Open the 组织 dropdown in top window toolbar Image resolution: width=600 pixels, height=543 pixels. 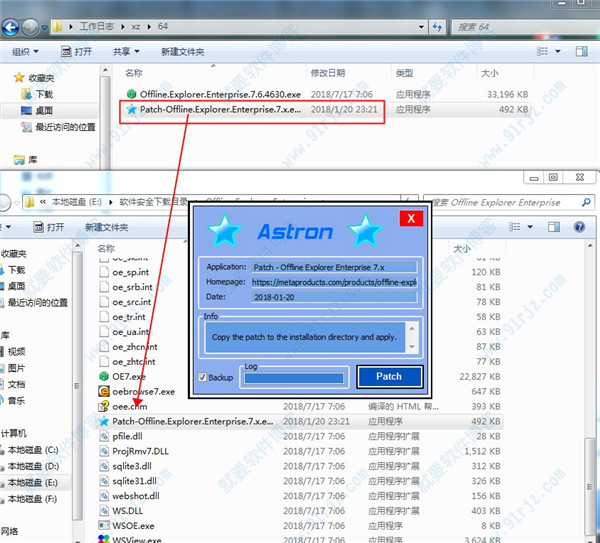[x=25, y=51]
